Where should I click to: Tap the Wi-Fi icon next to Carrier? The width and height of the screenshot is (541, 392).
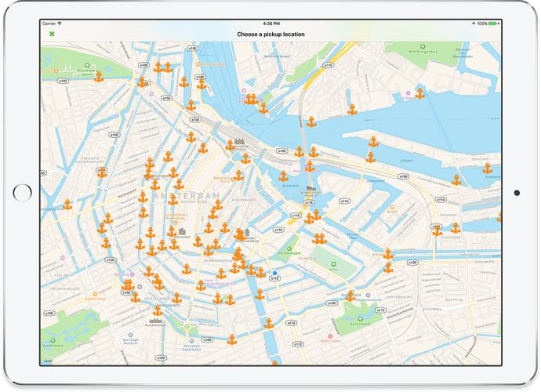pos(60,24)
